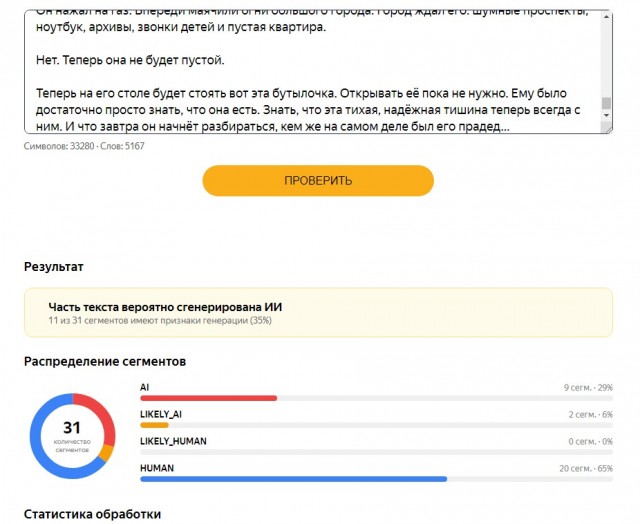Image resolution: width=640 pixels, height=524 pixels.
Task: Click the 31 count in the donut center
Action: [72, 428]
